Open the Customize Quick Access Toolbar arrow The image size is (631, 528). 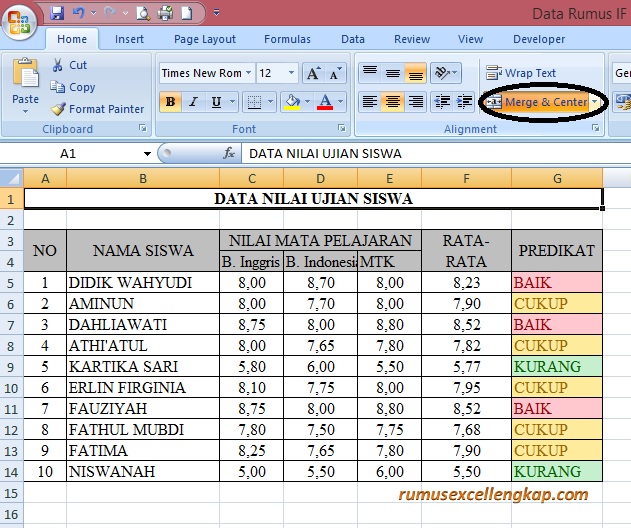coord(217,13)
